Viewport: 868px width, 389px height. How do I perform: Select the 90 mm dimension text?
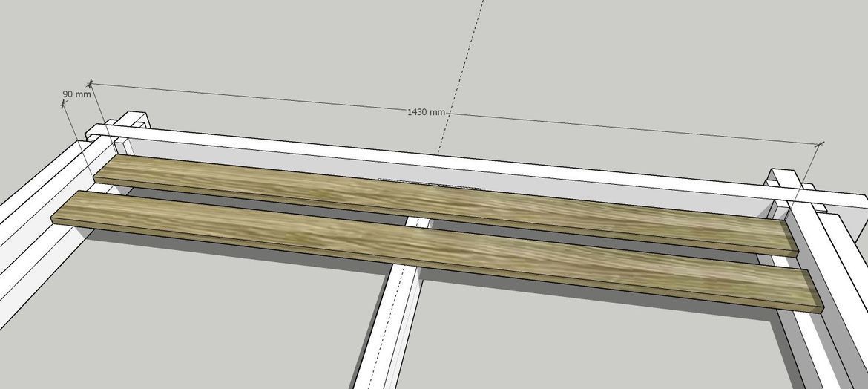click(x=76, y=94)
